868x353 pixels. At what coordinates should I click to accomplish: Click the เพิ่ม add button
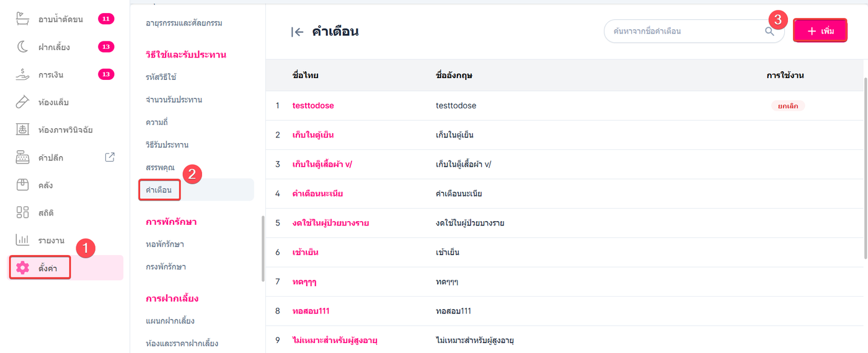(x=820, y=31)
